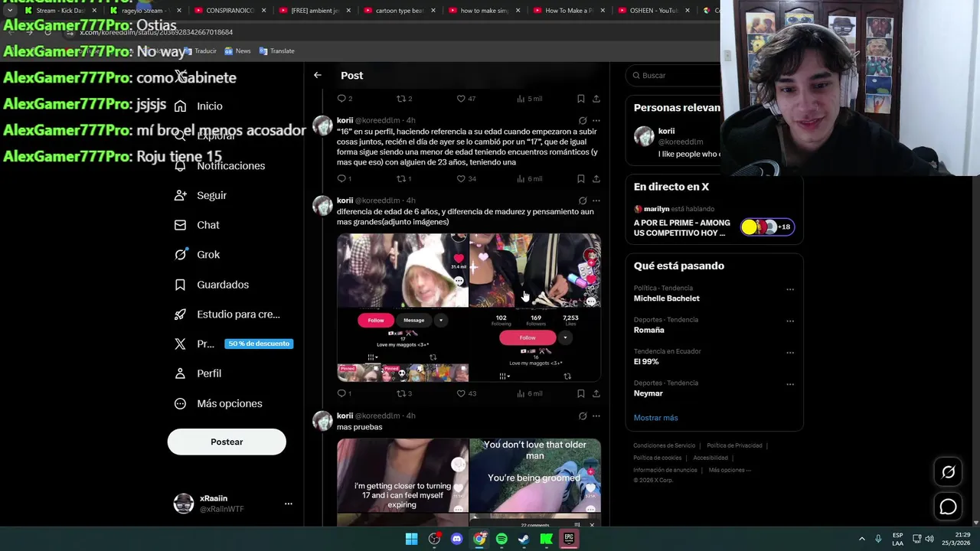The height and width of the screenshot is (551, 980).
Task: Open more options on the 'mas pruebas' post
Action: pyautogui.click(x=596, y=416)
